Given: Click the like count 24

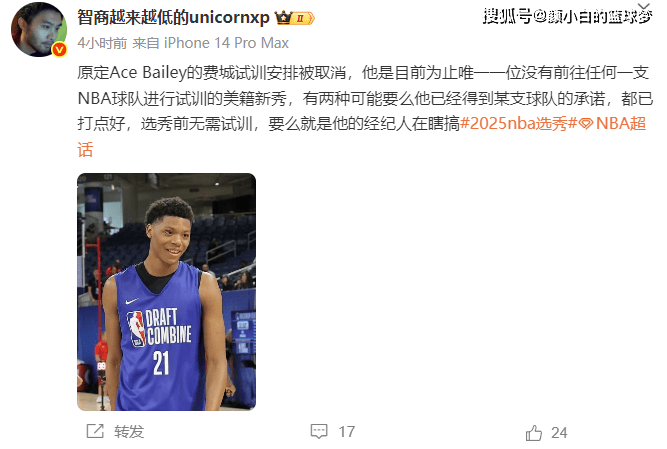Looking at the screenshot, I should point(559,433).
